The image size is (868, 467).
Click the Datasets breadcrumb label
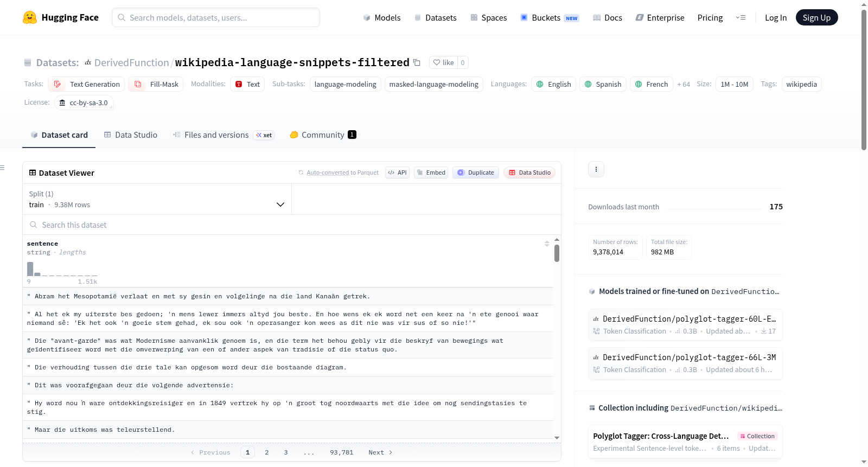58,62
